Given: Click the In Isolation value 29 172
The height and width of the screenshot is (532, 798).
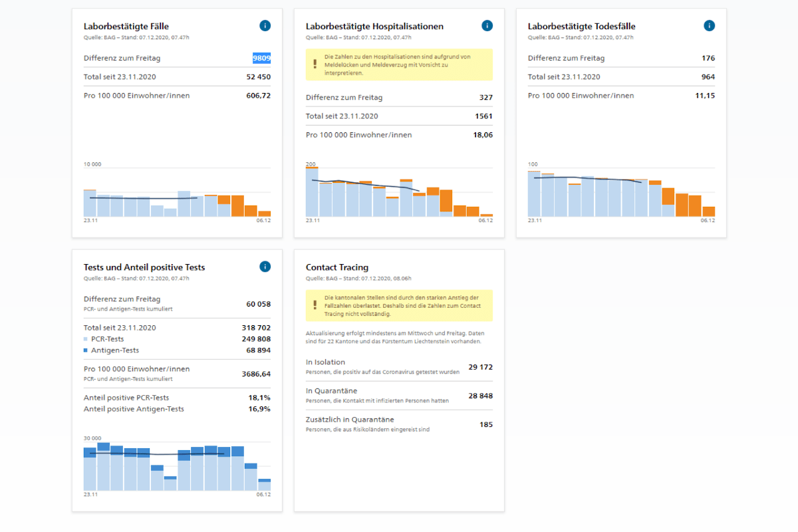Looking at the screenshot, I should (481, 366).
